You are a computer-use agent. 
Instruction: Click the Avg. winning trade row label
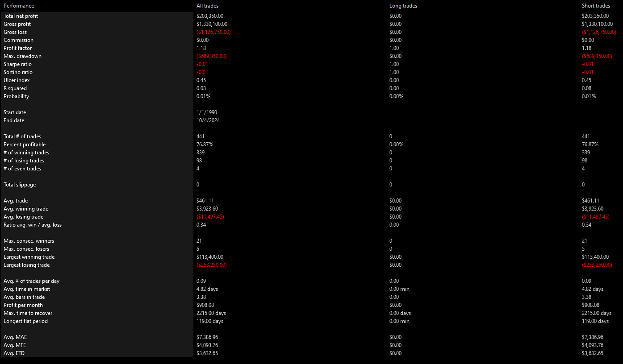point(26,209)
